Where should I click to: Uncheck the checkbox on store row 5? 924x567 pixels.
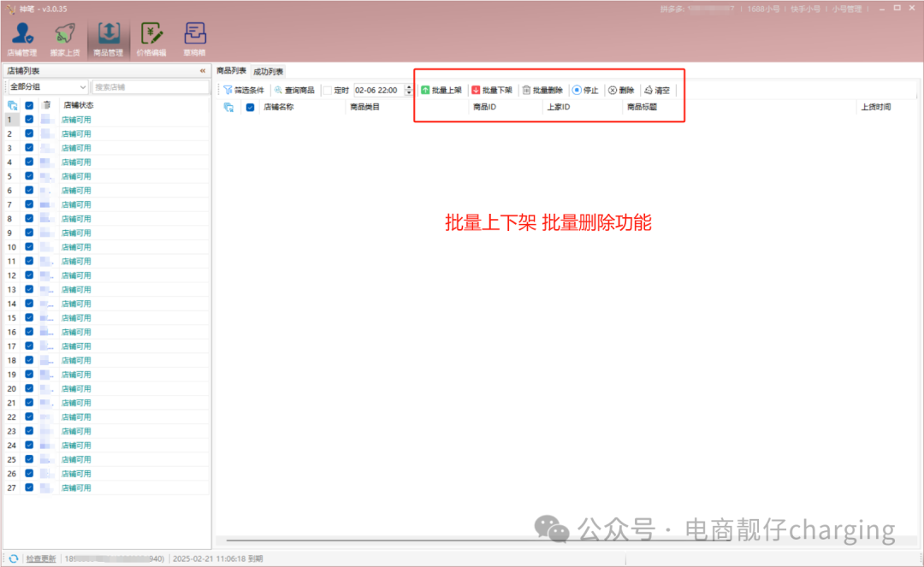click(x=29, y=175)
